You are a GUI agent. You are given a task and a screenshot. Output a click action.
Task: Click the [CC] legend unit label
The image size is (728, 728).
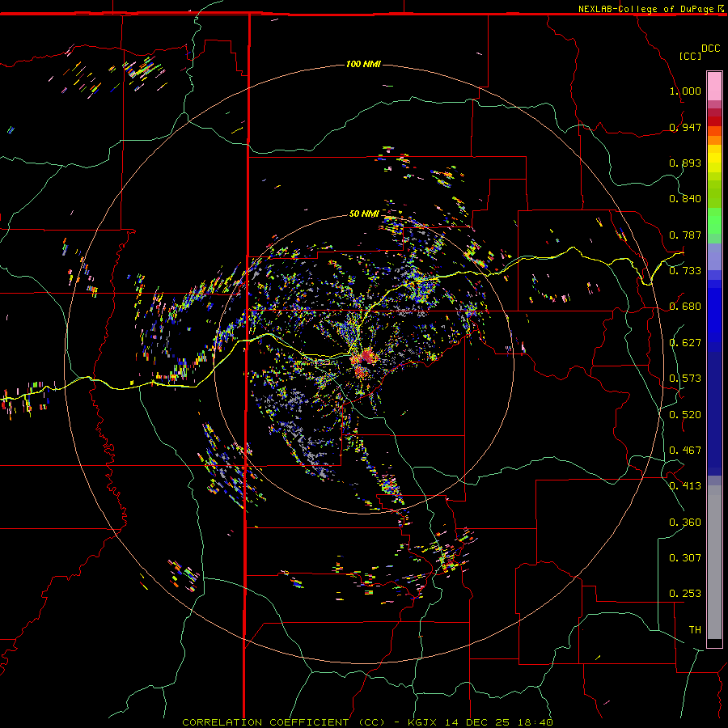(x=691, y=56)
